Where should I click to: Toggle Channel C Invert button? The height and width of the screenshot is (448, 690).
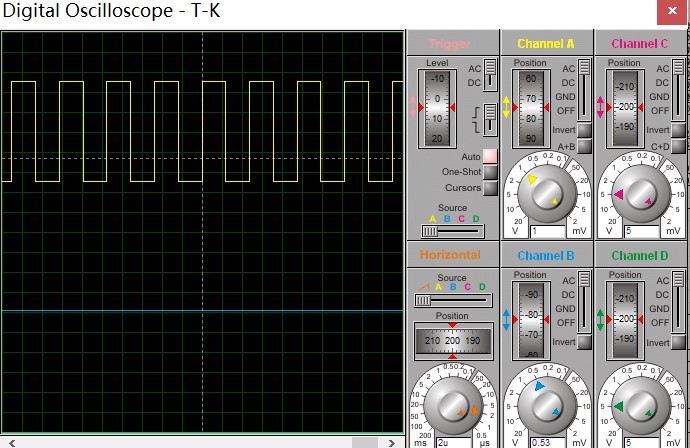tap(678, 130)
